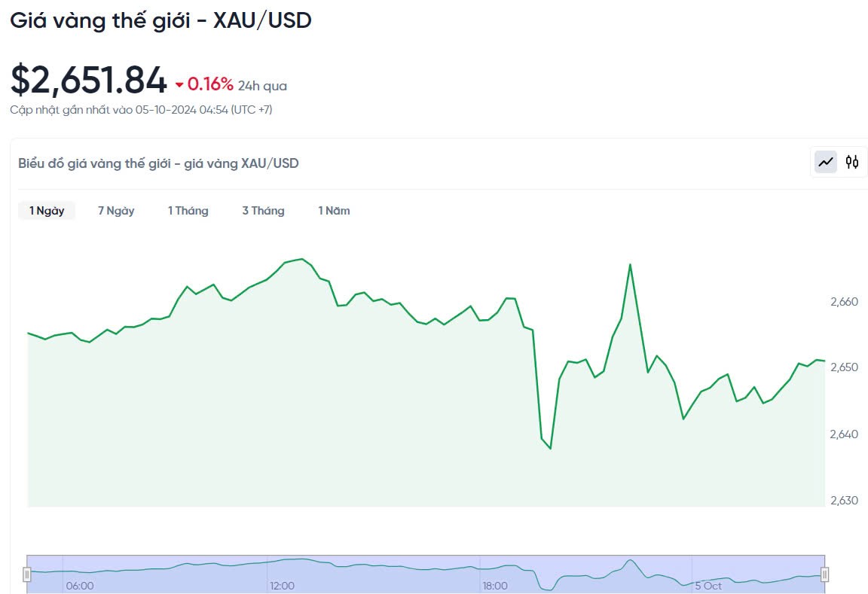Click the 'Giá vàng thế giới - XAU/USD' heading

[x=160, y=20]
